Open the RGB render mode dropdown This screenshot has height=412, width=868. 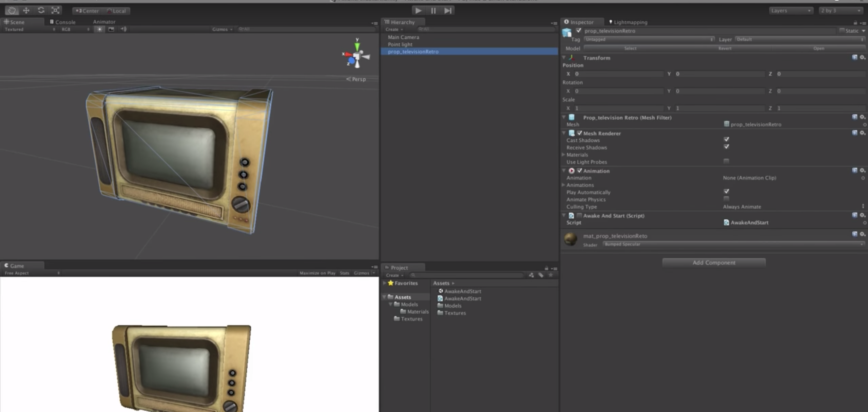[x=75, y=30]
